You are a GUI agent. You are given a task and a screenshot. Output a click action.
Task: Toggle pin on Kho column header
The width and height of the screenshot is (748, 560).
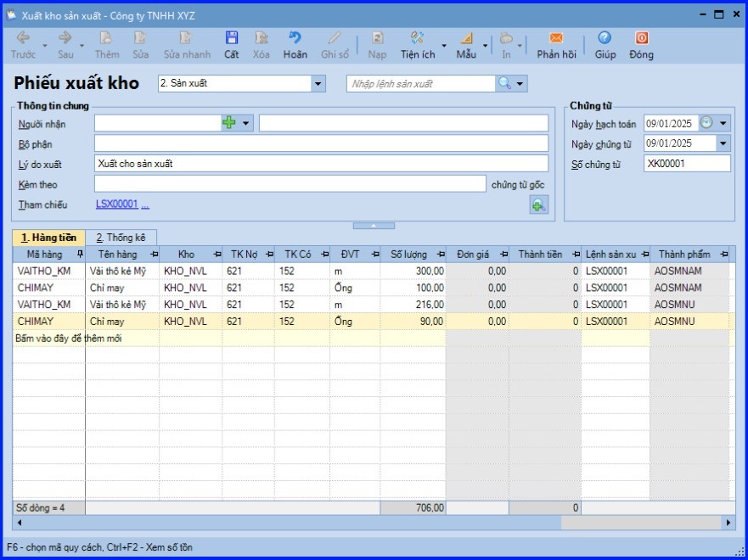point(217,254)
